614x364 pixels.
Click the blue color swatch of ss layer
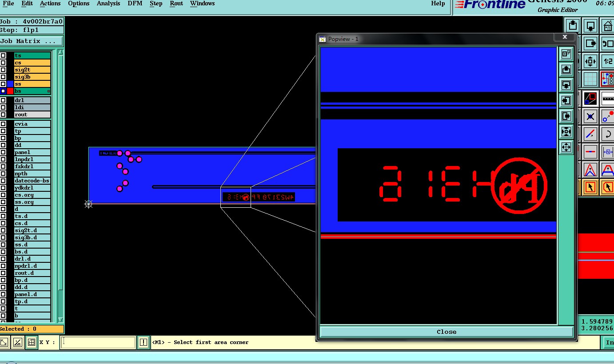point(10,84)
